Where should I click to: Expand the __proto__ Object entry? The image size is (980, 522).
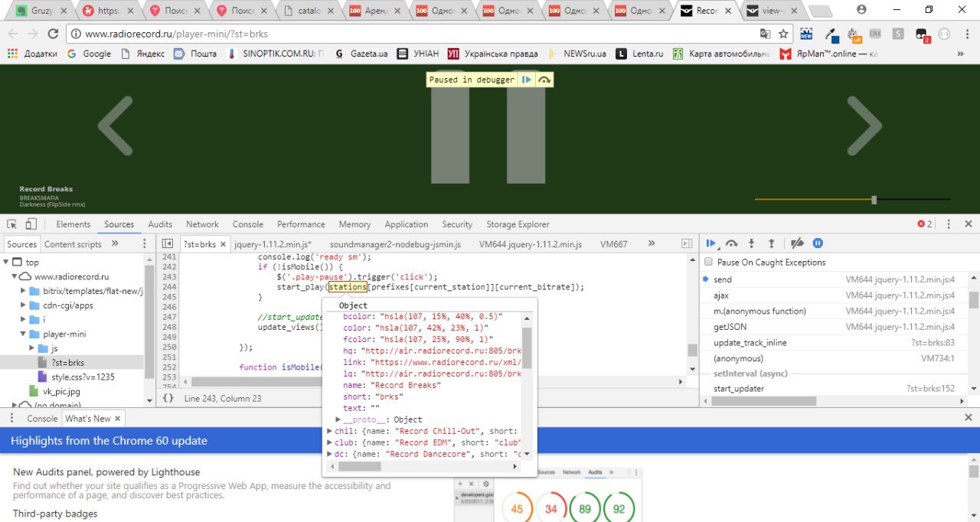tap(338, 419)
